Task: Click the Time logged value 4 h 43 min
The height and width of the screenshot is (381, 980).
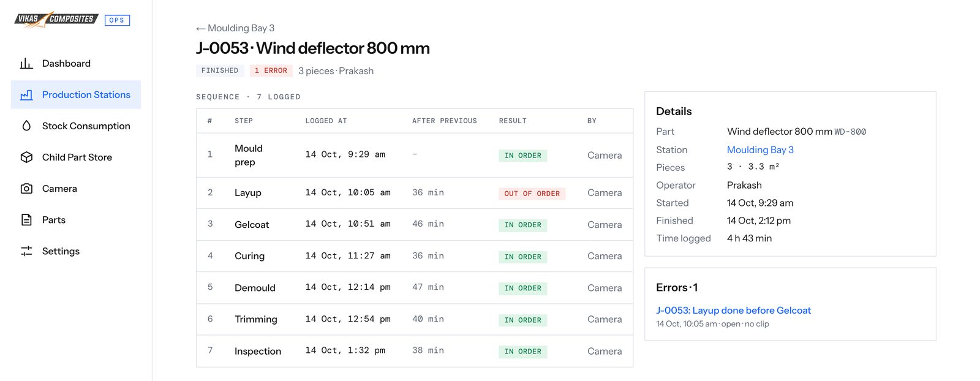Action: click(x=749, y=239)
